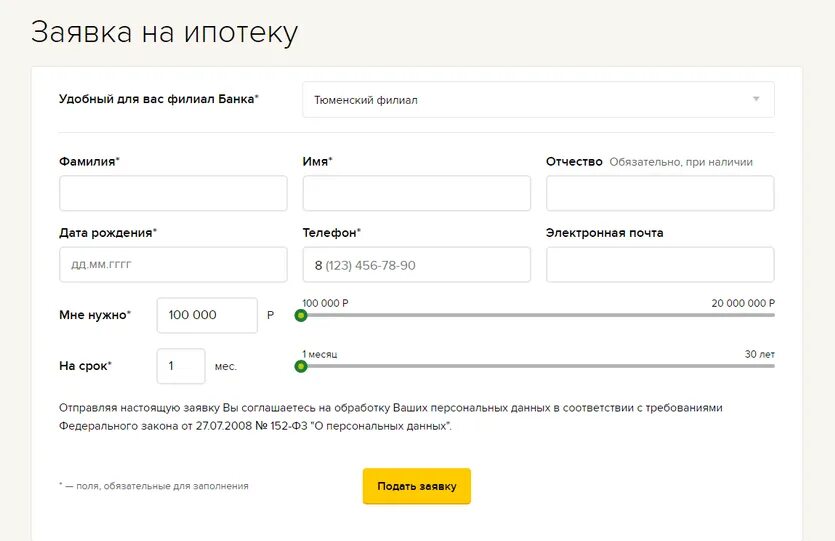Click the 20 000 000 Р maximum label
835x541 pixels.
pyautogui.click(x=743, y=303)
